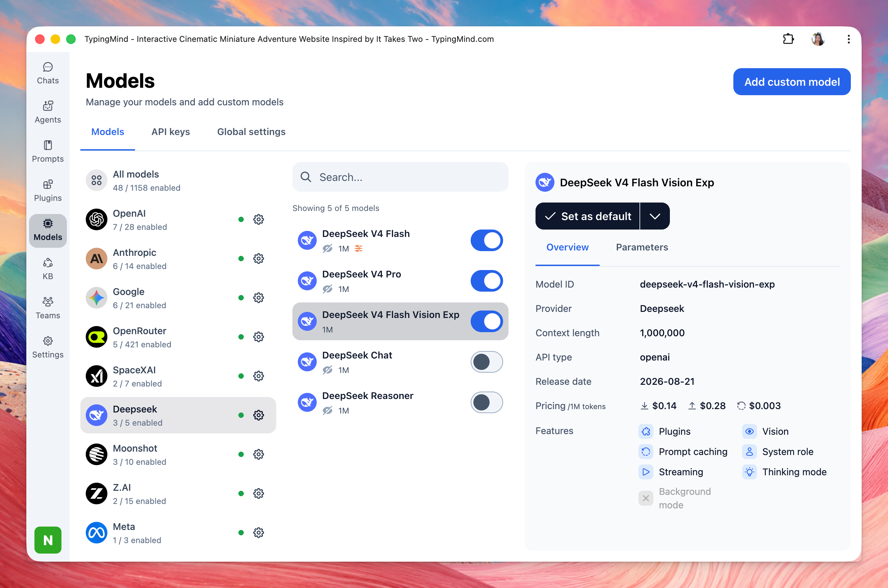Viewport: 888px width, 588px height.
Task: Open the three-dot browser menu
Action: (x=848, y=39)
